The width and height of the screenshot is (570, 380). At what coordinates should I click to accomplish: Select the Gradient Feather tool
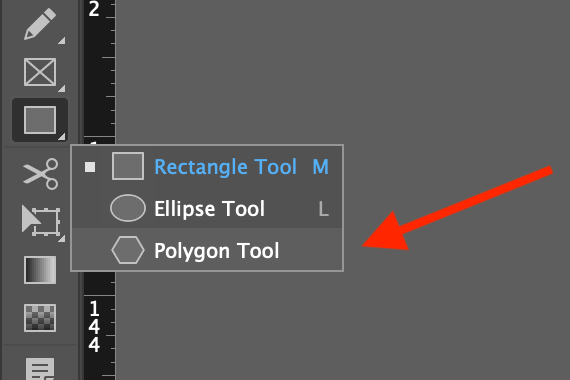[40, 318]
